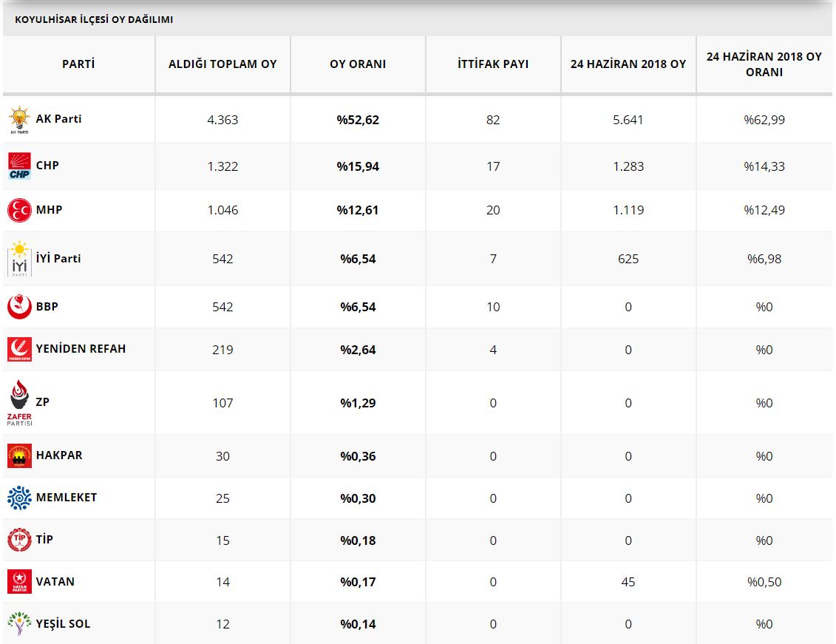The image size is (836, 644).
Task: Select the MHP three crescents logo
Action: (x=19, y=210)
